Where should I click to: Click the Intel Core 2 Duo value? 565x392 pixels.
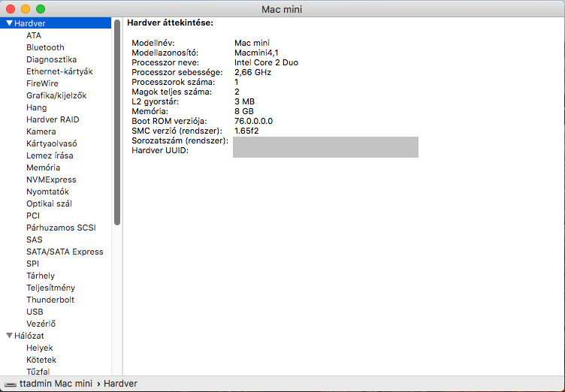(266, 62)
